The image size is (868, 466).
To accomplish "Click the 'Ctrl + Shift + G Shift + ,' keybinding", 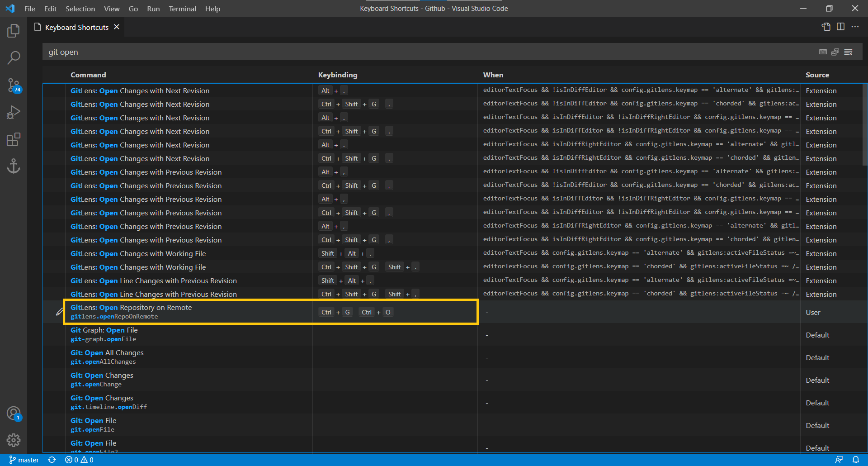I will (x=369, y=294).
